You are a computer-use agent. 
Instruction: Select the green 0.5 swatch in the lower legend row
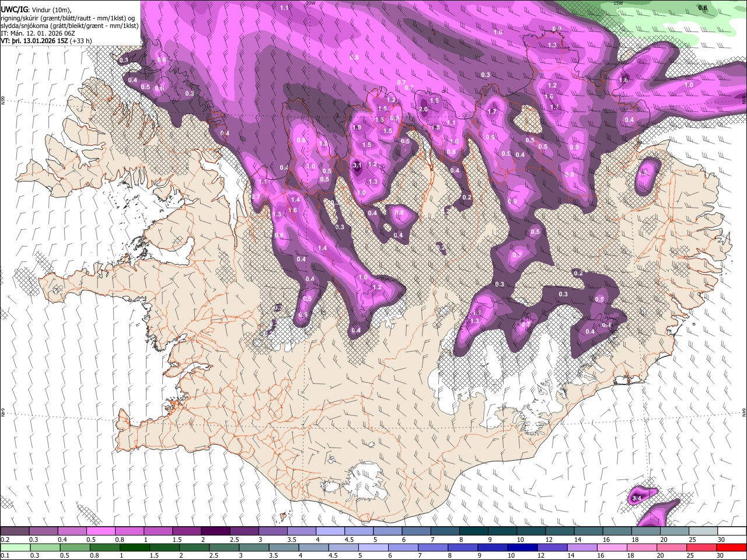click(75, 547)
